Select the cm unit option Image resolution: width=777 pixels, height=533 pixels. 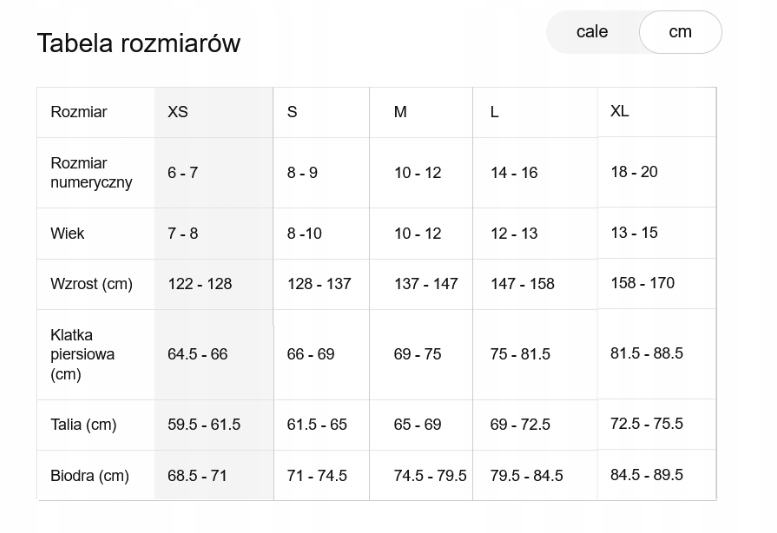click(x=680, y=32)
